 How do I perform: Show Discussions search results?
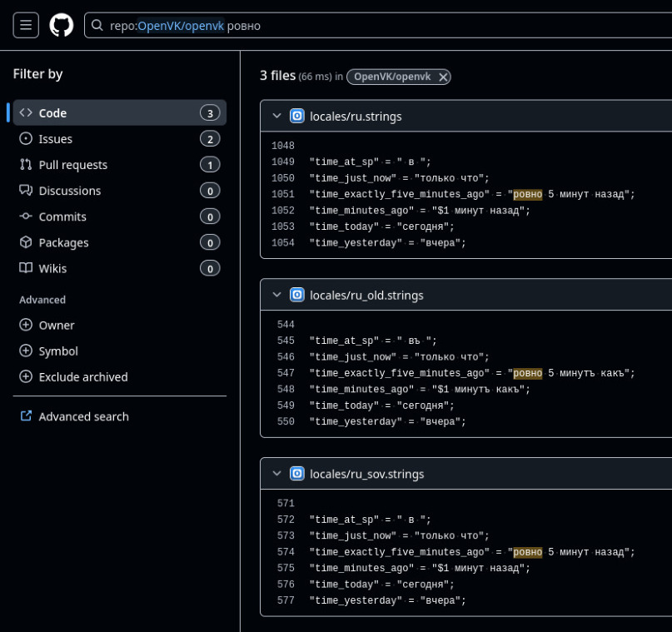[70, 191]
